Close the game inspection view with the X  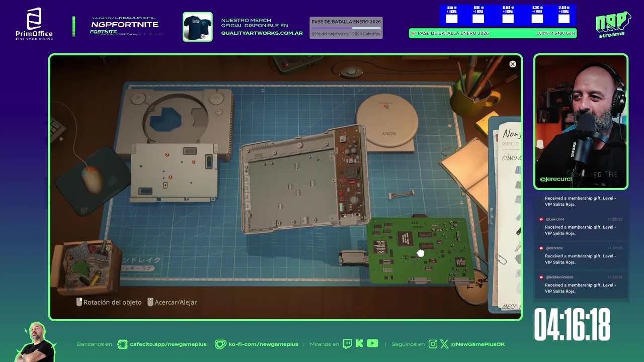(513, 64)
